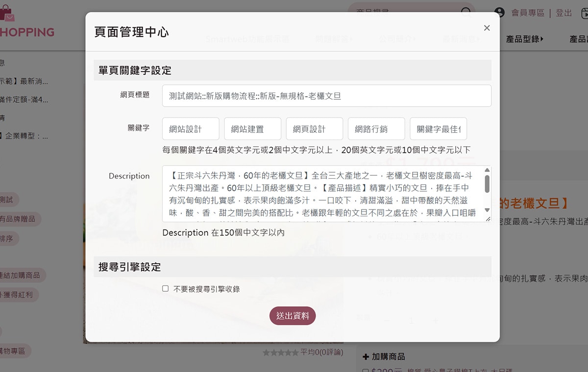The height and width of the screenshot is (372, 588).
Task: Click the 網頁設計 keyword field
Action: tap(315, 129)
